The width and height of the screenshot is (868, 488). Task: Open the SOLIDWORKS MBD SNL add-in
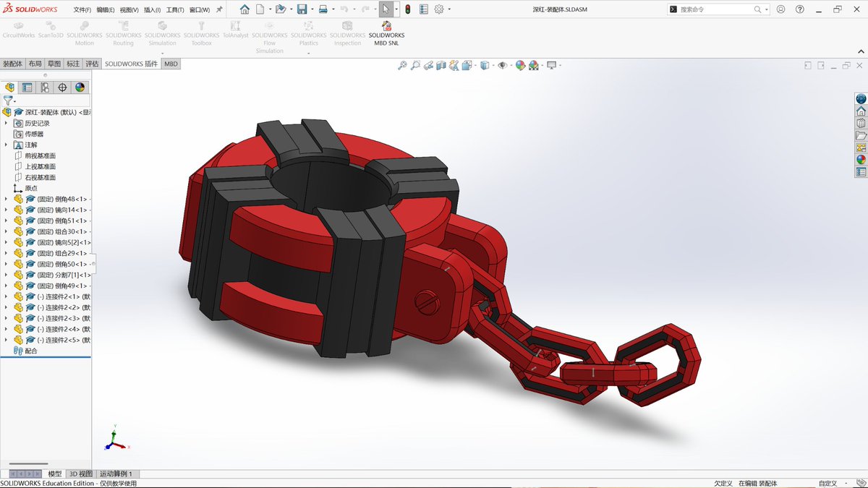386,33
